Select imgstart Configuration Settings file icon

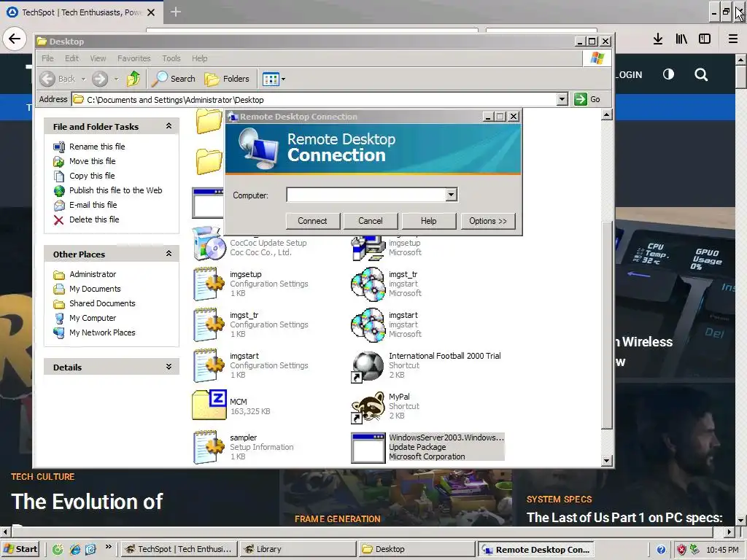[x=209, y=366]
